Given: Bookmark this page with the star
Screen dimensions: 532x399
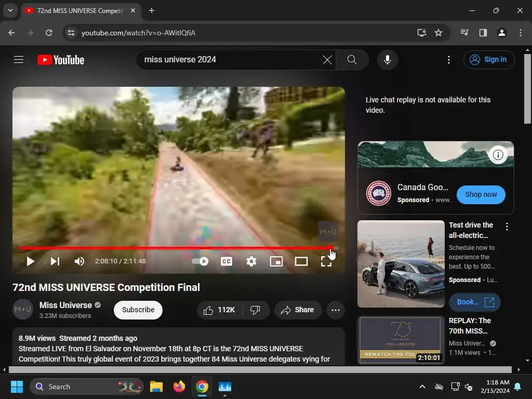Looking at the screenshot, I should (438, 33).
